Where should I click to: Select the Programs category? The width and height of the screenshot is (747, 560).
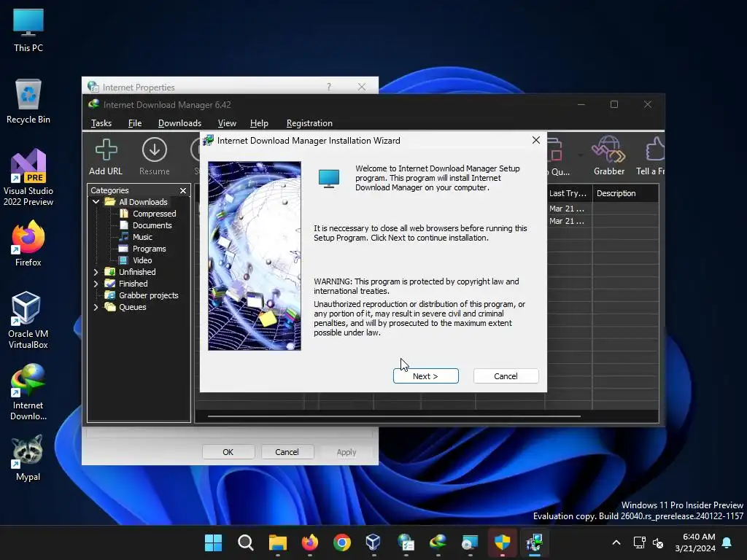coord(149,249)
